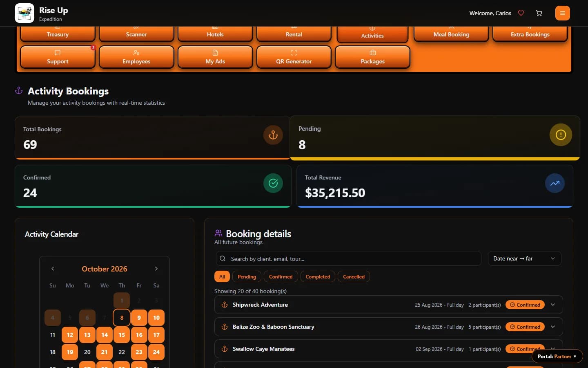Open the Packages section
Viewport: 588px width, 368px height.
373,57
